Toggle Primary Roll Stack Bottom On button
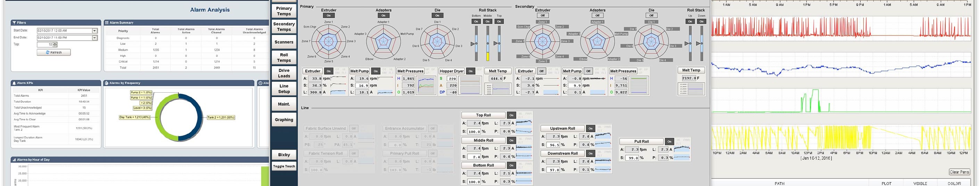980x186 pixels. coord(476,22)
